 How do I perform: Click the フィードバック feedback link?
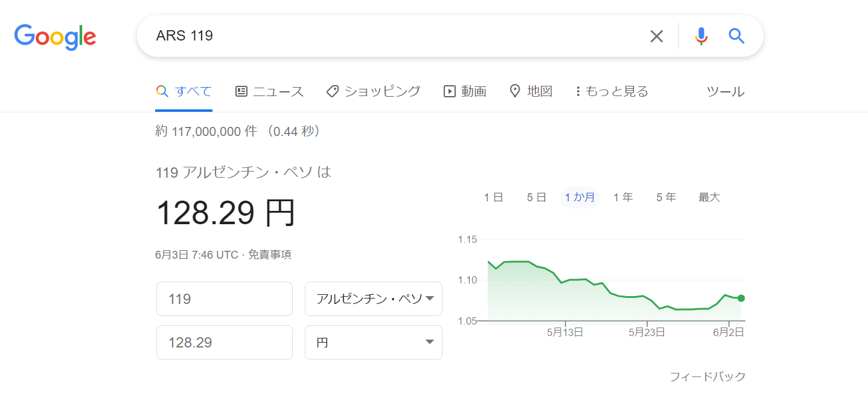(707, 376)
